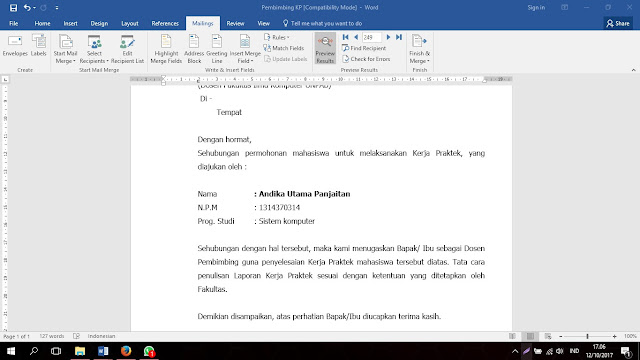Image resolution: width=640 pixels, height=360 pixels.
Task: Click Edit Recipient List button
Action: point(127,49)
